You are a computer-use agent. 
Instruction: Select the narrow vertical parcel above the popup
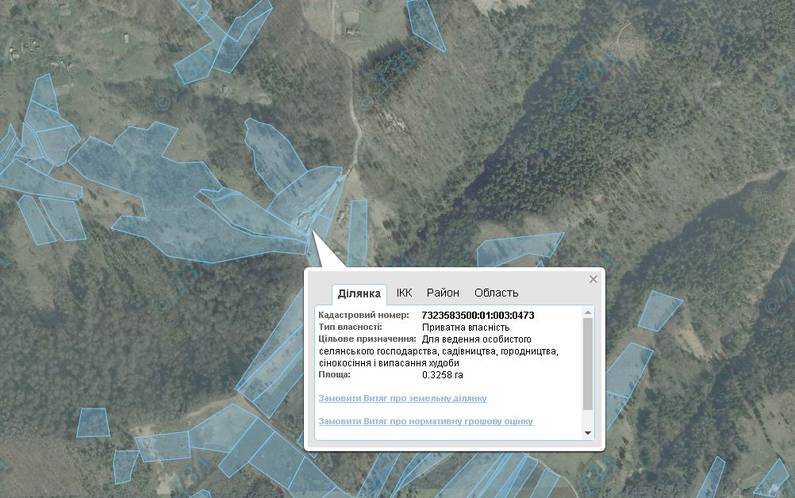tap(357, 231)
